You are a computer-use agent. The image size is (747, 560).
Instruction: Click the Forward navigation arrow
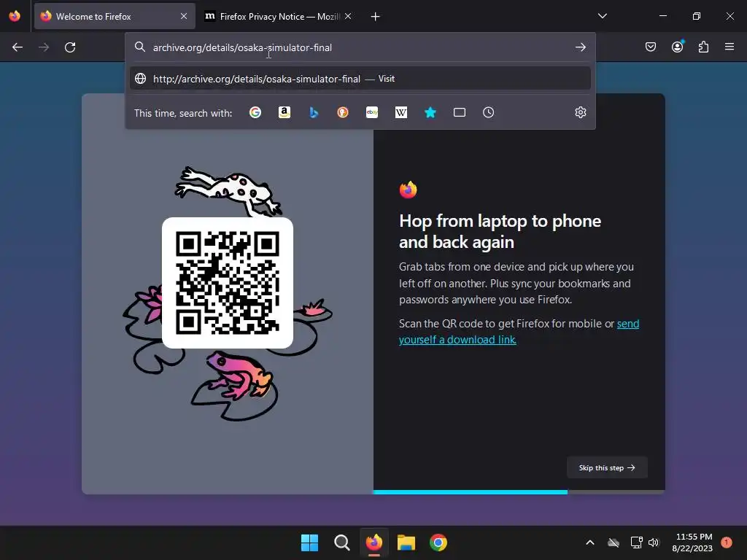click(x=44, y=47)
